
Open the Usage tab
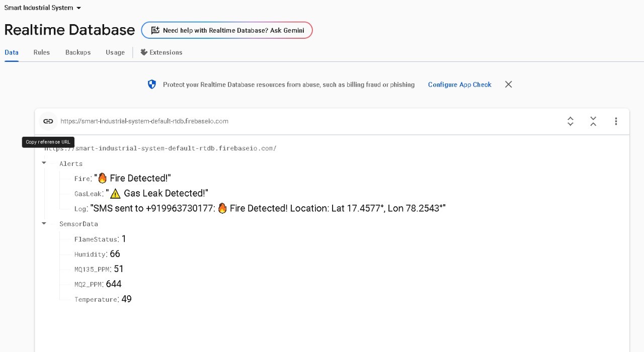115,52
